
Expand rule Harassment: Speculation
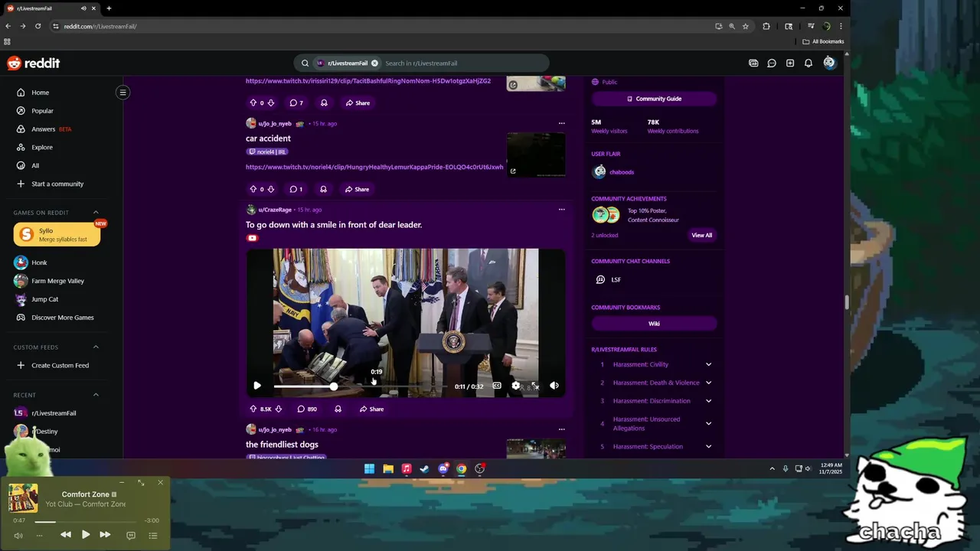coord(708,447)
